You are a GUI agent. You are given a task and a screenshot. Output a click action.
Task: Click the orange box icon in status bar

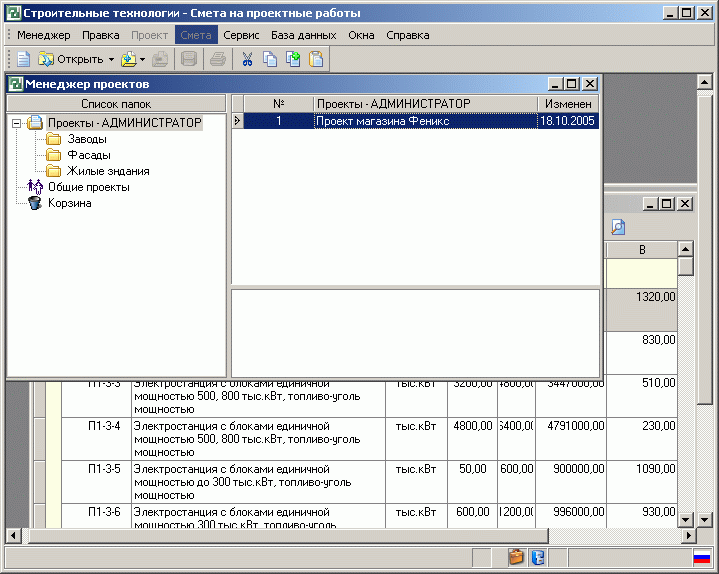click(x=516, y=558)
